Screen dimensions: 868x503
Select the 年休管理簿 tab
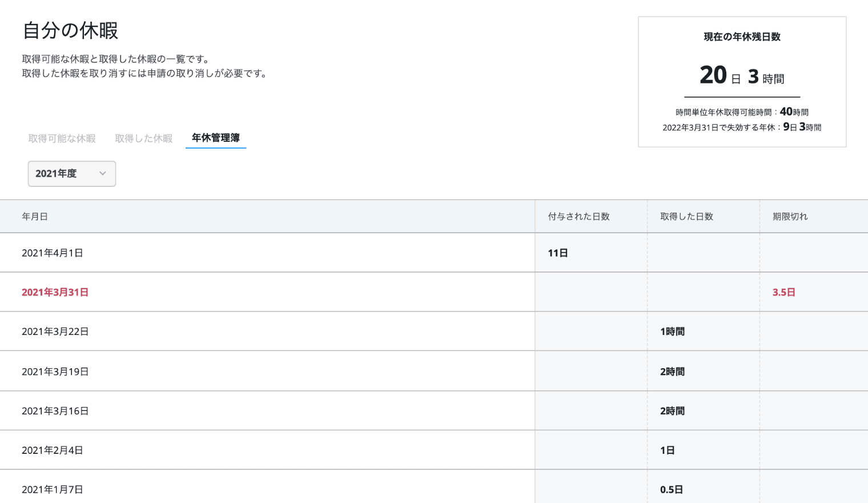(x=215, y=138)
